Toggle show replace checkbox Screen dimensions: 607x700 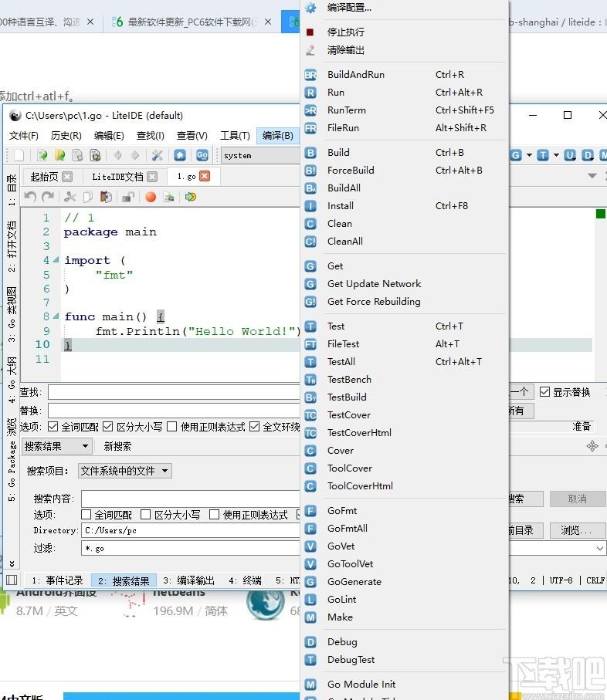click(x=544, y=392)
